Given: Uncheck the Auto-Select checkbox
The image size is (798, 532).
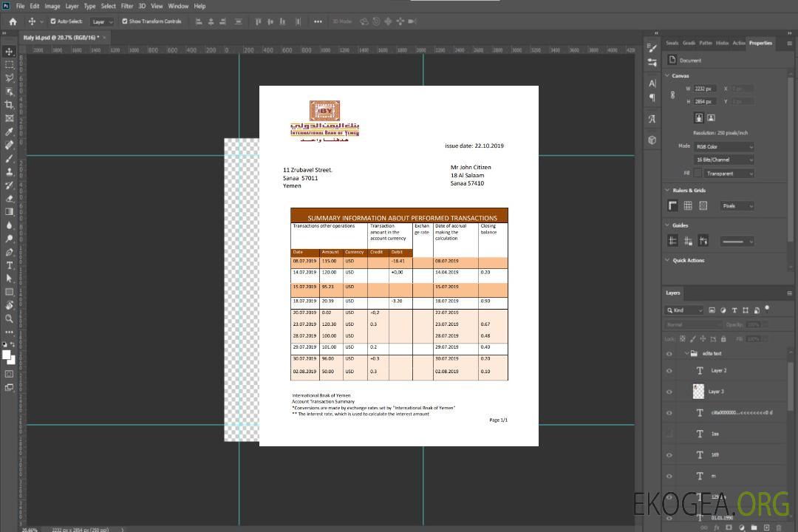Looking at the screenshot, I should click(x=53, y=21).
